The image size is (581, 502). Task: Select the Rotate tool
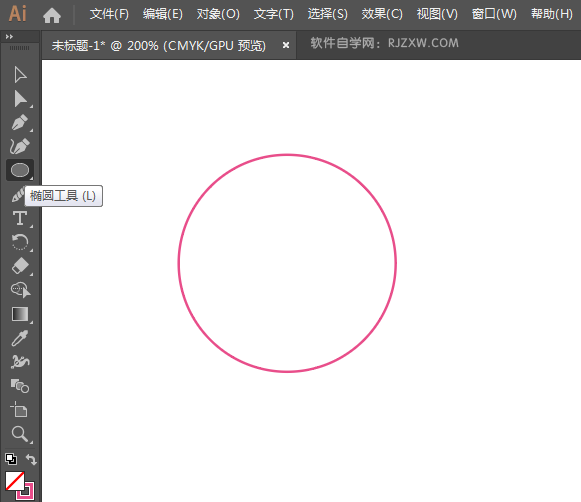pos(20,242)
